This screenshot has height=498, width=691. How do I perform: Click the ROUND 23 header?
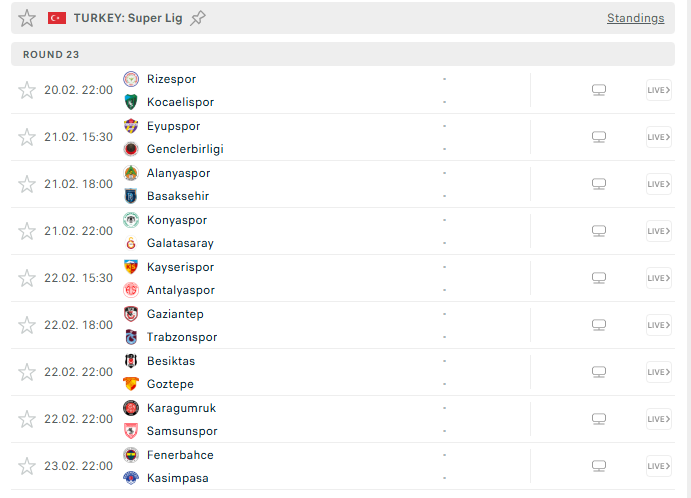pyautogui.click(x=52, y=54)
